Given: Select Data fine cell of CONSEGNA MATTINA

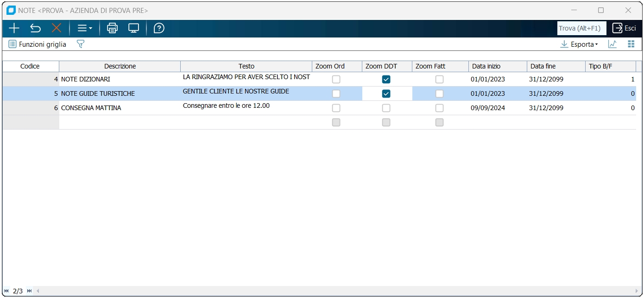Looking at the screenshot, I should [x=556, y=108].
